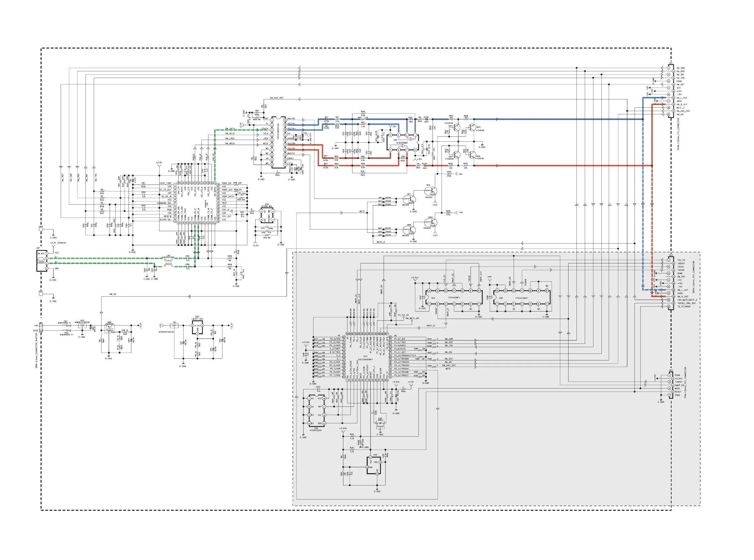The image size is (754, 560).
Task: Select the XM BUS connector J501
Action: 42,261
